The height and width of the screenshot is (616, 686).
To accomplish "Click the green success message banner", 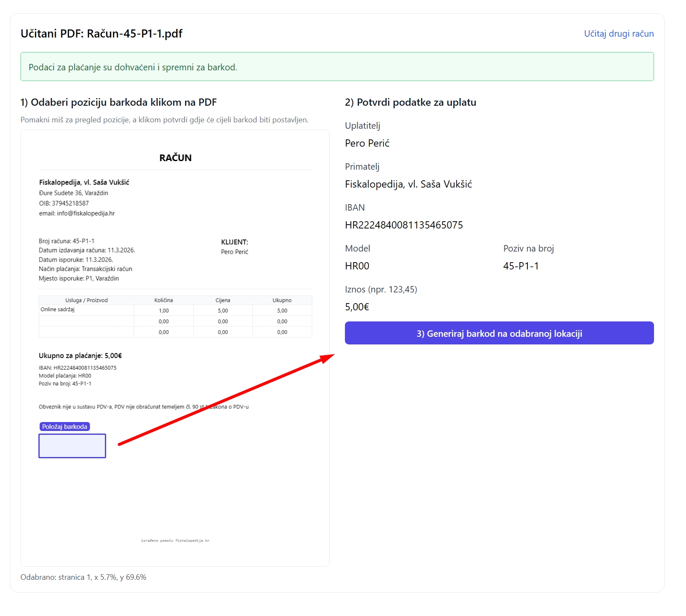I will pyautogui.click(x=337, y=67).
